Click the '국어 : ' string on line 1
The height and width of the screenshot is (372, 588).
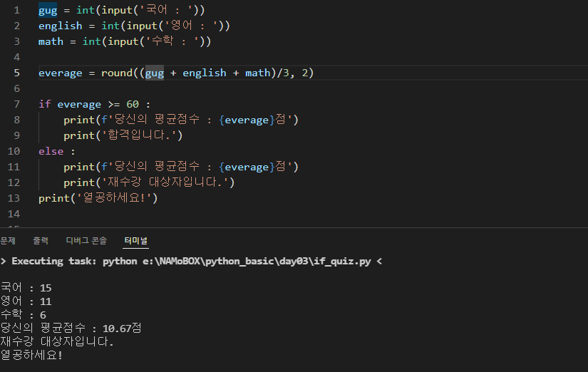tap(167, 10)
